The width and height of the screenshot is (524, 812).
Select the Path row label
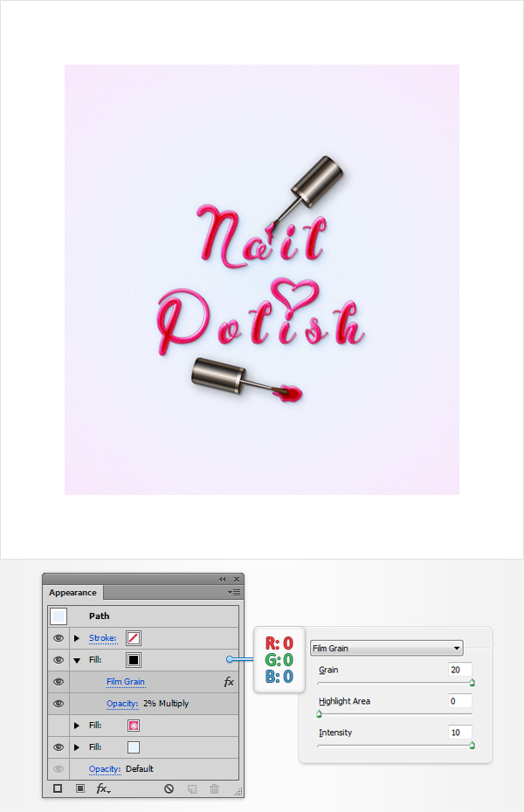coord(99,616)
